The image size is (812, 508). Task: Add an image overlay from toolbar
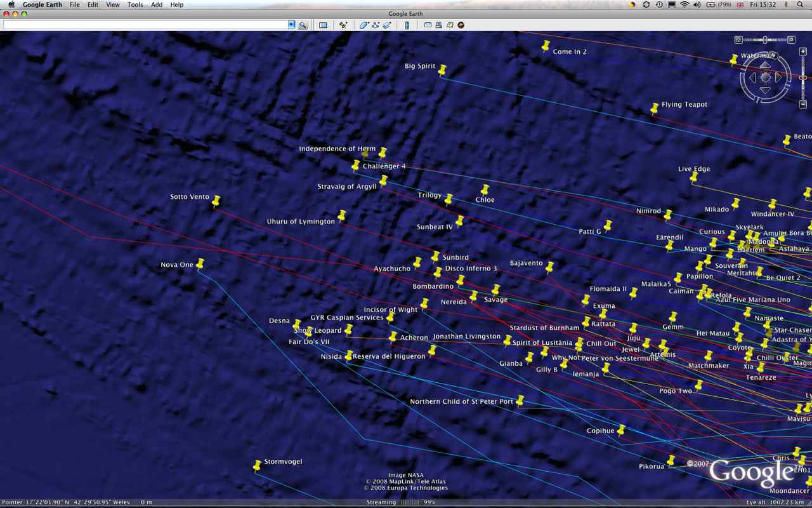click(x=386, y=25)
